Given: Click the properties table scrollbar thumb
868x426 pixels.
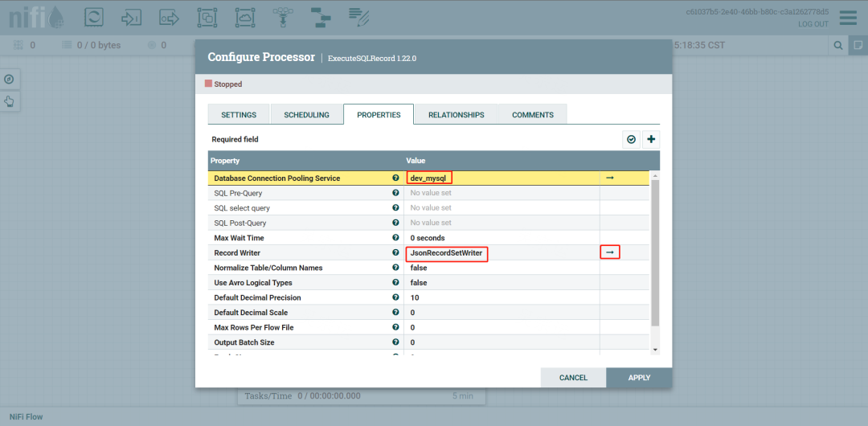Looking at the screenshot, I should 656,252.
